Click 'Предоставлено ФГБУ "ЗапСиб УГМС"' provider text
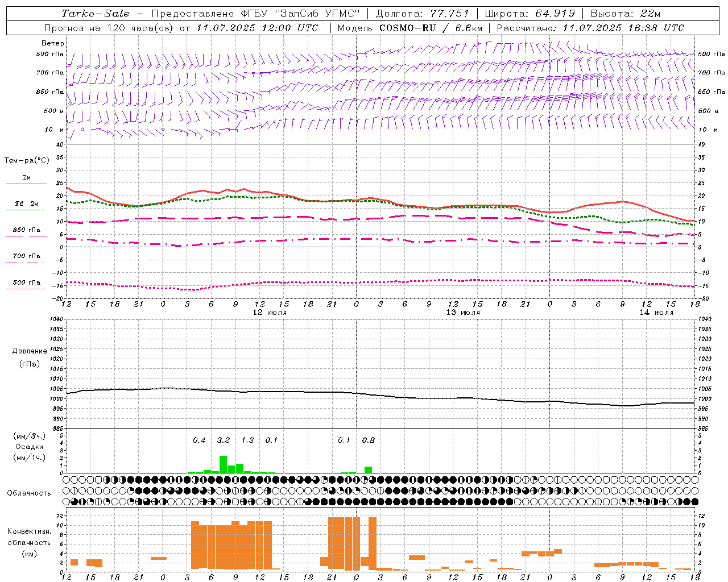The image size is (728, 582). click(x=256, y=14)
